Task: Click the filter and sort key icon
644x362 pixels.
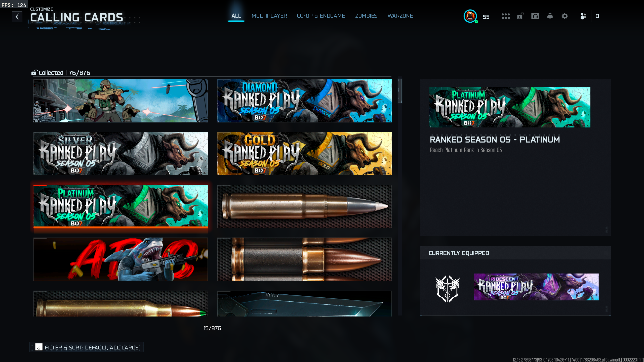Action: (39, 347)
